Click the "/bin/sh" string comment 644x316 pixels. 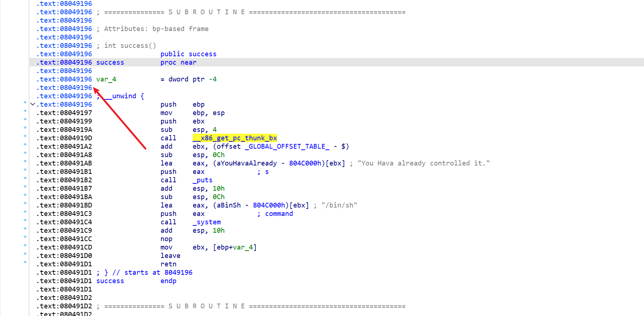[x=339, y=205]
